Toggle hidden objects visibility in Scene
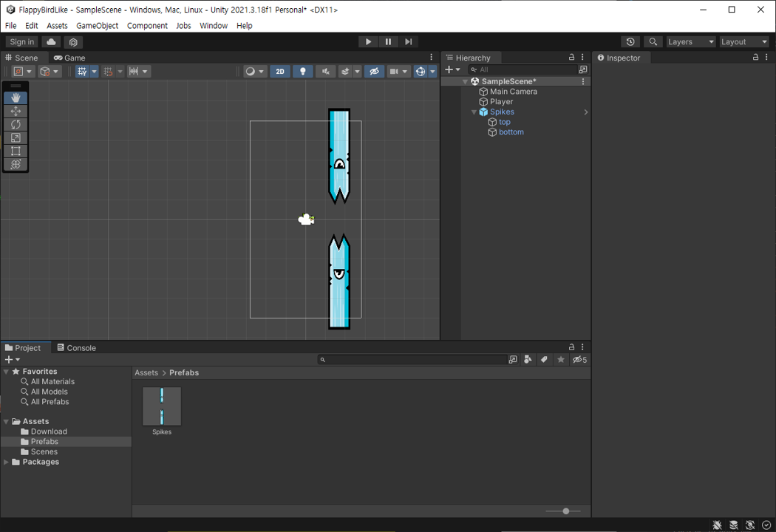The width and height of the screenshot is (776, 532). 374,71
